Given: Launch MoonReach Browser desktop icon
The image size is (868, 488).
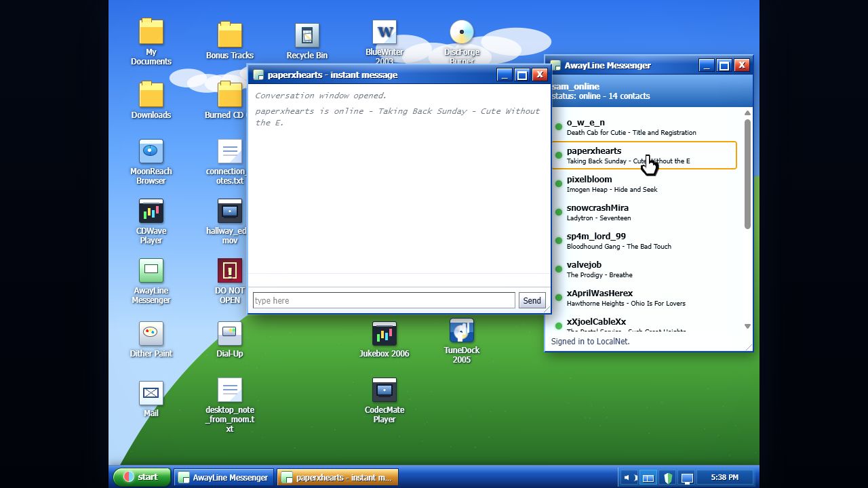Looking at the screenshot, I should point(151,161).
